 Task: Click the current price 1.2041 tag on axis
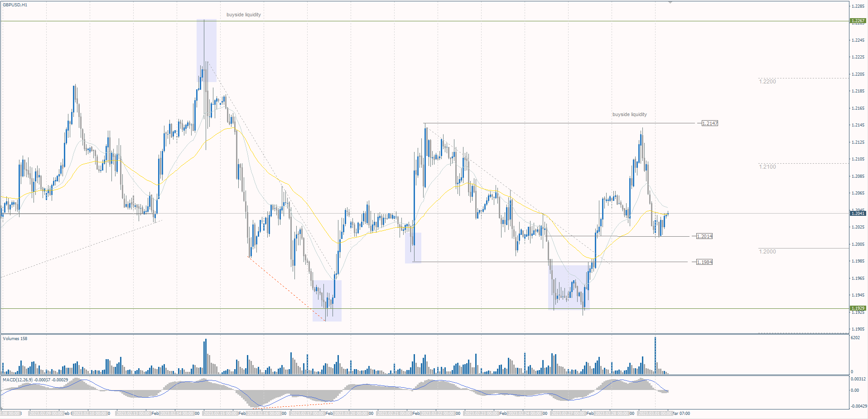[858, 213]
